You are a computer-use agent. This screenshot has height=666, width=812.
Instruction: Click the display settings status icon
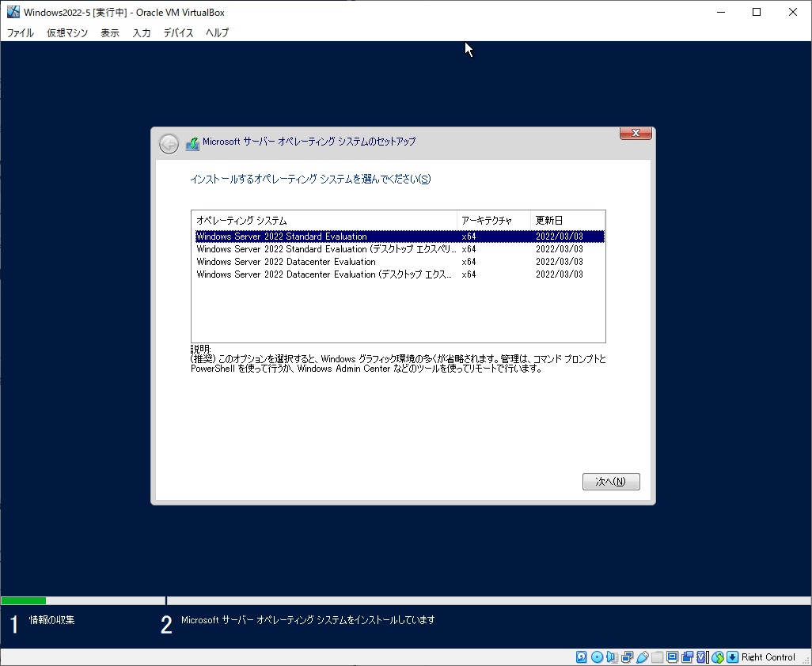point(672,657)
